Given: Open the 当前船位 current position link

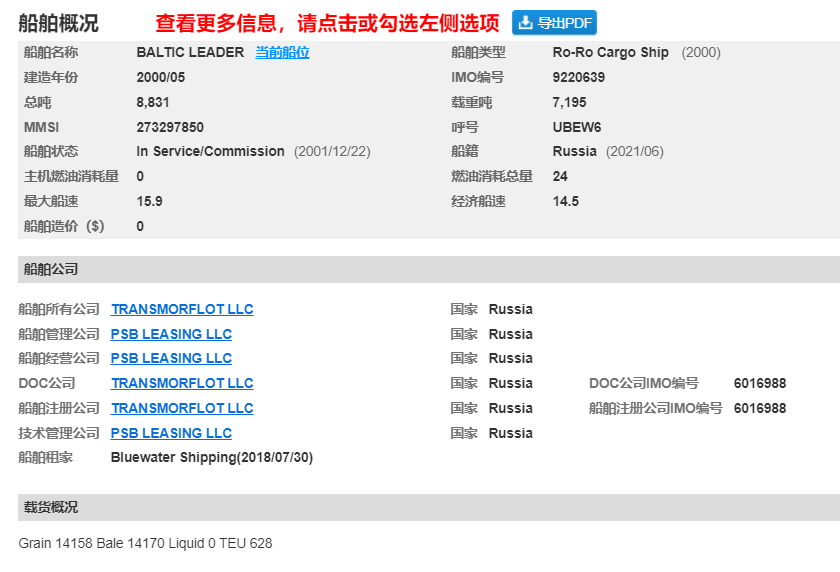Looking at the screenshot, I should (x=282, y=52).
